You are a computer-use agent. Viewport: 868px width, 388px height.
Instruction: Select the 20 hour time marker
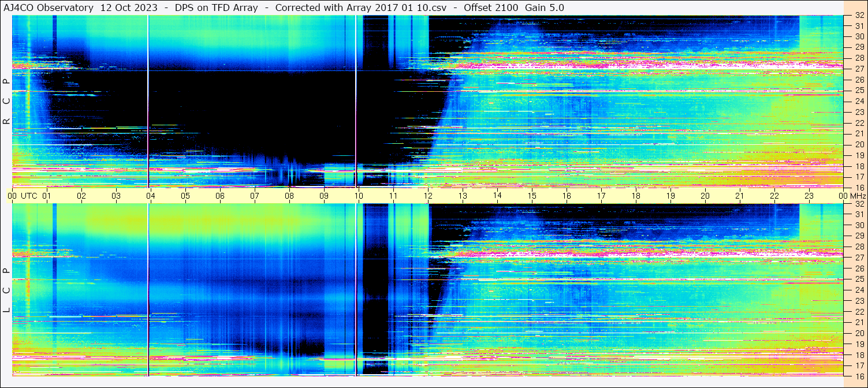coord(705,196)
